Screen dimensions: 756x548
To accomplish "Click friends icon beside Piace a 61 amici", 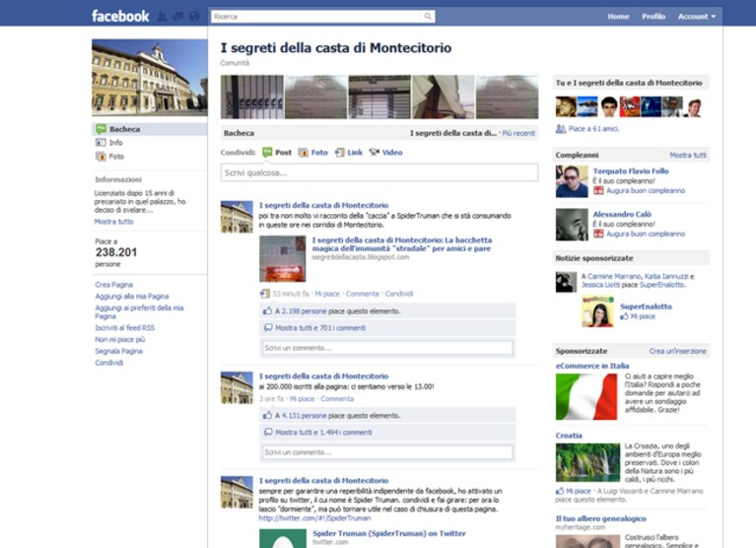I will click(561, 129).
